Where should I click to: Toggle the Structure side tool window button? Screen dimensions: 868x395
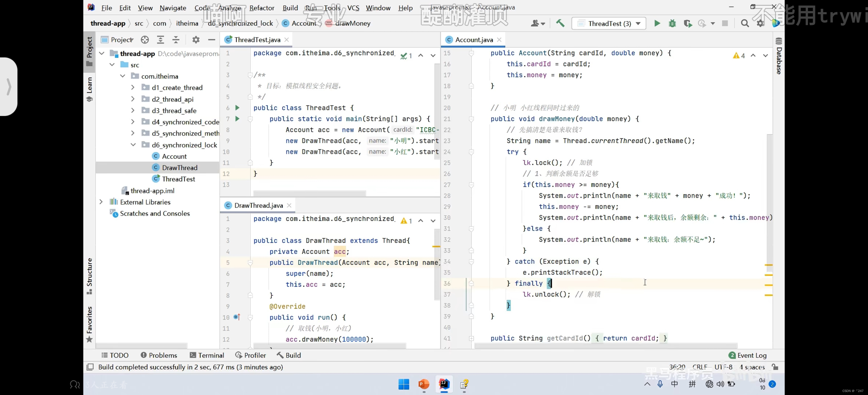(x=89, y=276)
